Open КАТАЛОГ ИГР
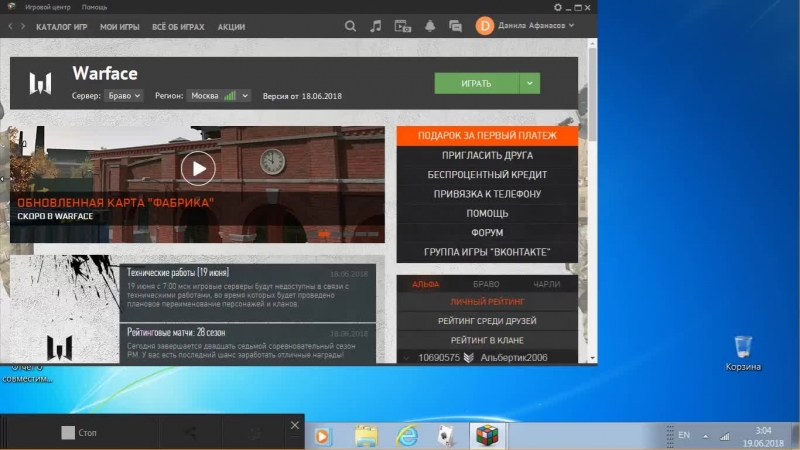 62,27
